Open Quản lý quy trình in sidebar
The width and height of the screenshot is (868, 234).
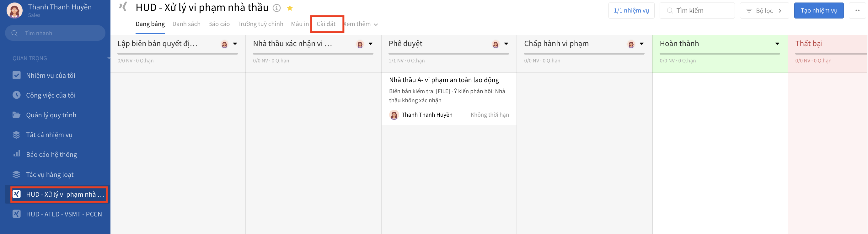tap(51, 115)
